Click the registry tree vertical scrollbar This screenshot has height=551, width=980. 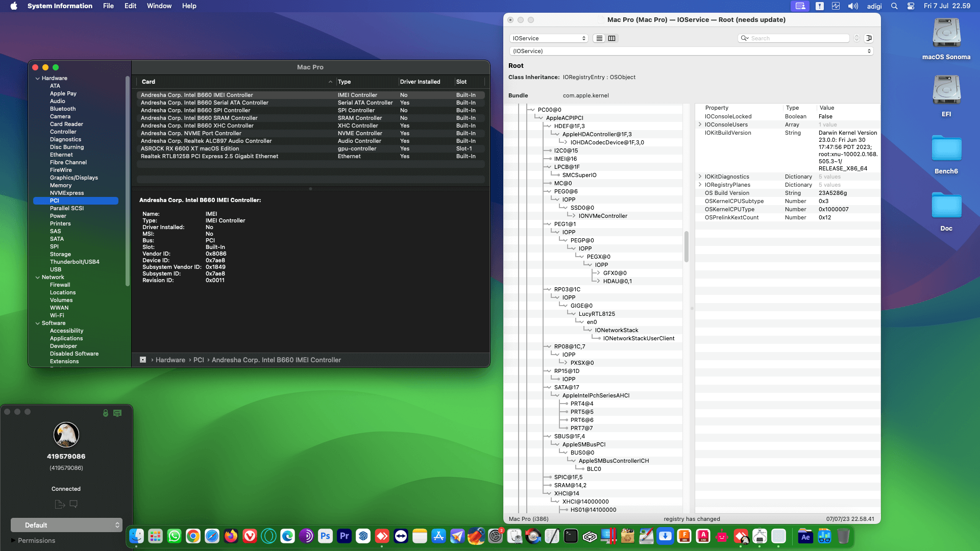click(x=687, y=247)
